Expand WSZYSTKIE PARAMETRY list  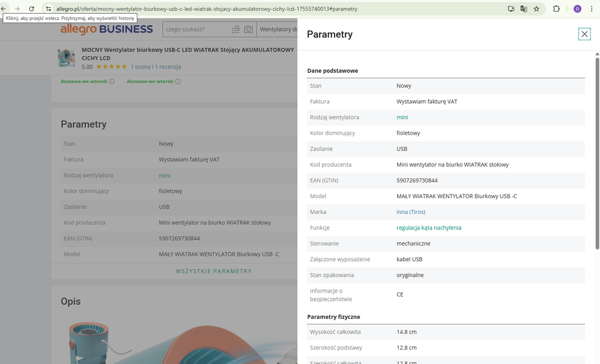point(213,271)
